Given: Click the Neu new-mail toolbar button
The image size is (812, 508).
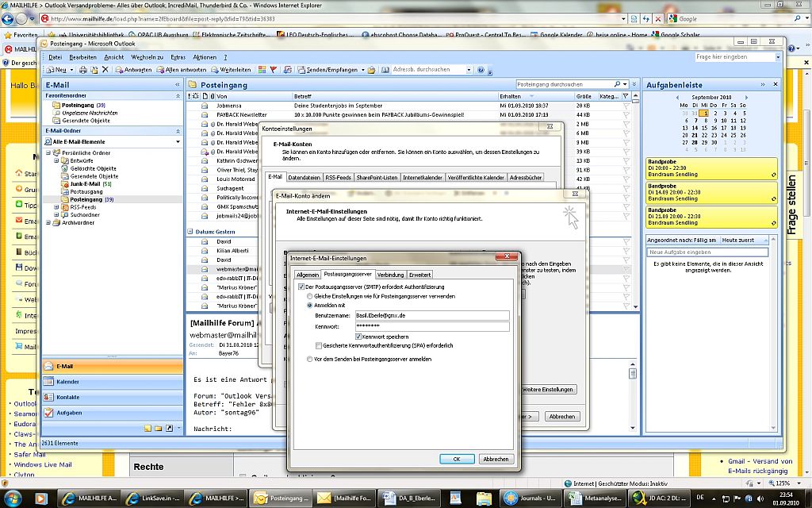Looking at the screenshot, I should pyautogui.click(x=57, y=70).
